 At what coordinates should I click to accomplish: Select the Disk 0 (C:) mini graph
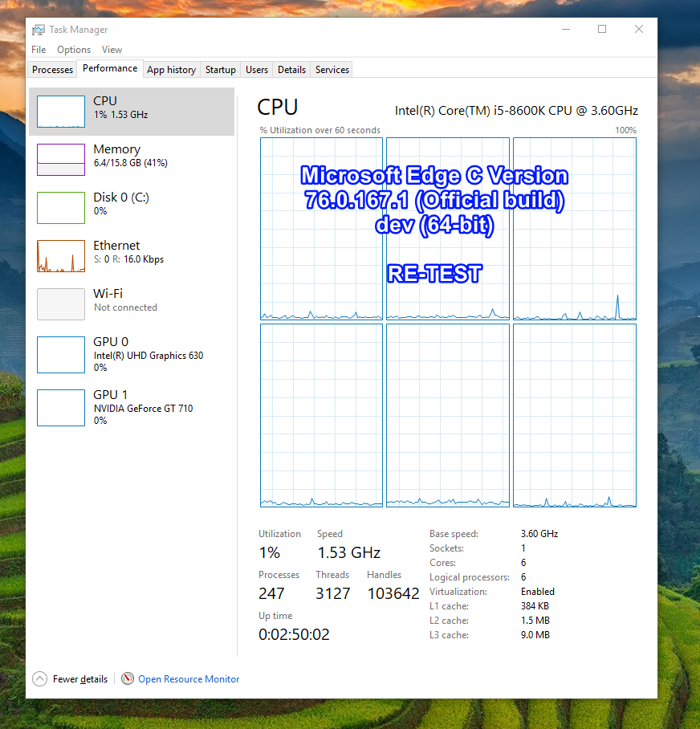click(61, 208)
